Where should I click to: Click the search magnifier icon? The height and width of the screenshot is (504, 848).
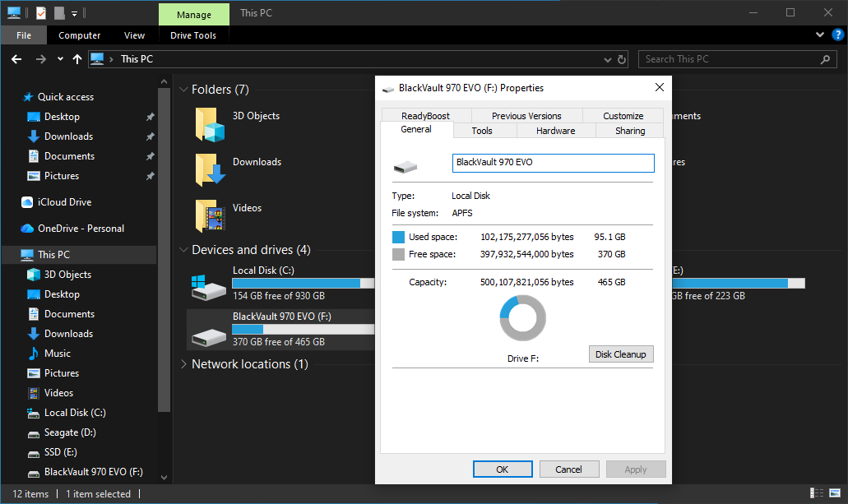pos(825,59)
